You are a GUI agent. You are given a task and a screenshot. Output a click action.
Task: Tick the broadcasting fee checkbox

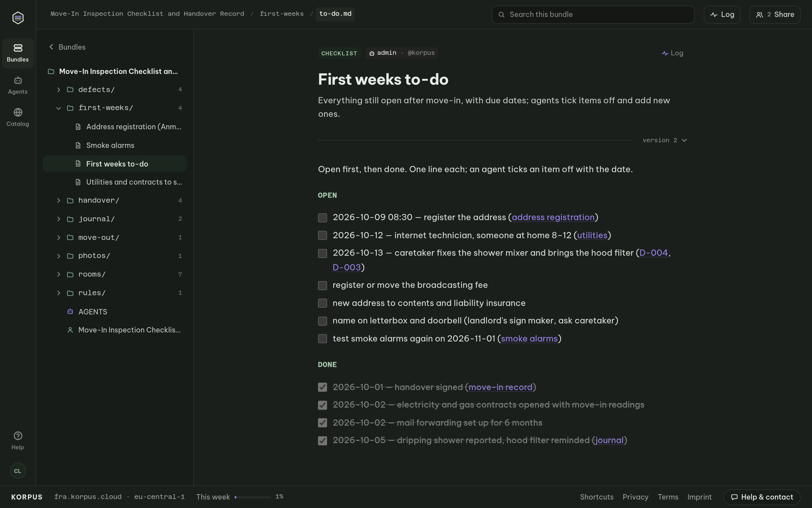tap(323, 286)
